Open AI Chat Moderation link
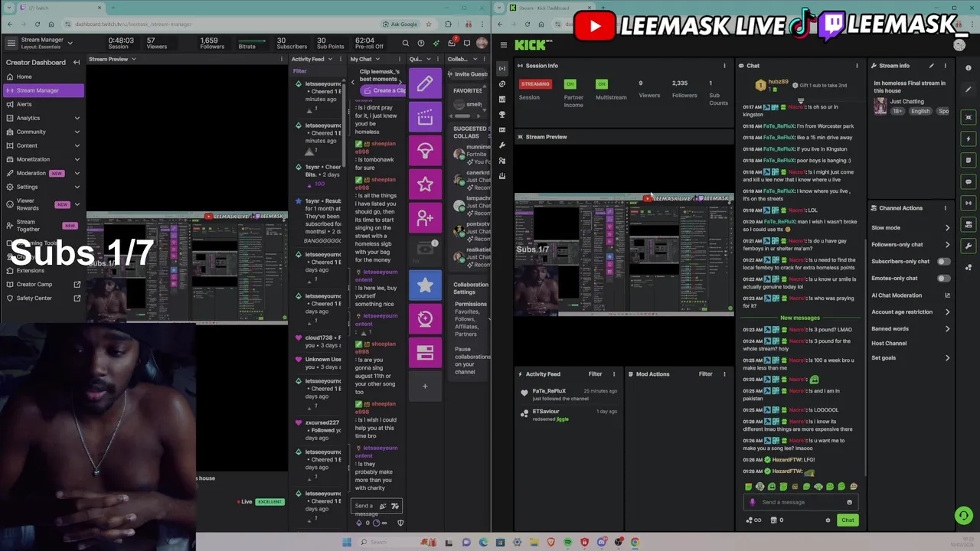This screenshot has width=980, height=551. (910, 295)
